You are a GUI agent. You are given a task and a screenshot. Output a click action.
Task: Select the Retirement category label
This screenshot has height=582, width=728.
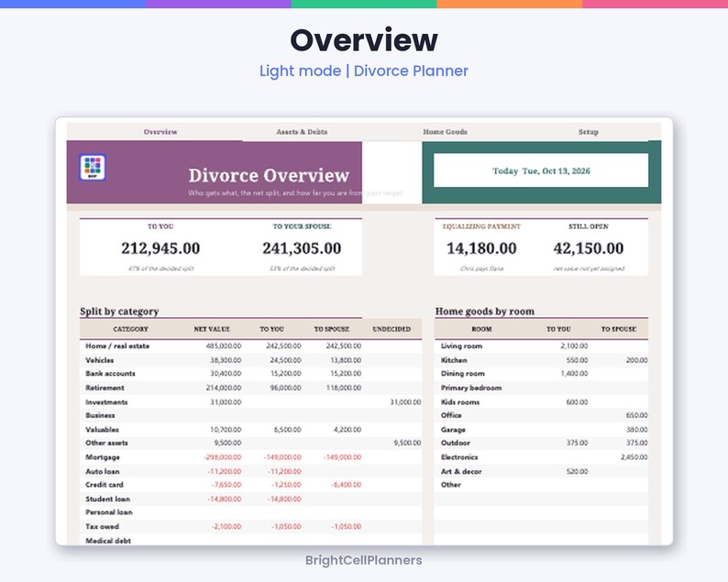click(105, 388)
